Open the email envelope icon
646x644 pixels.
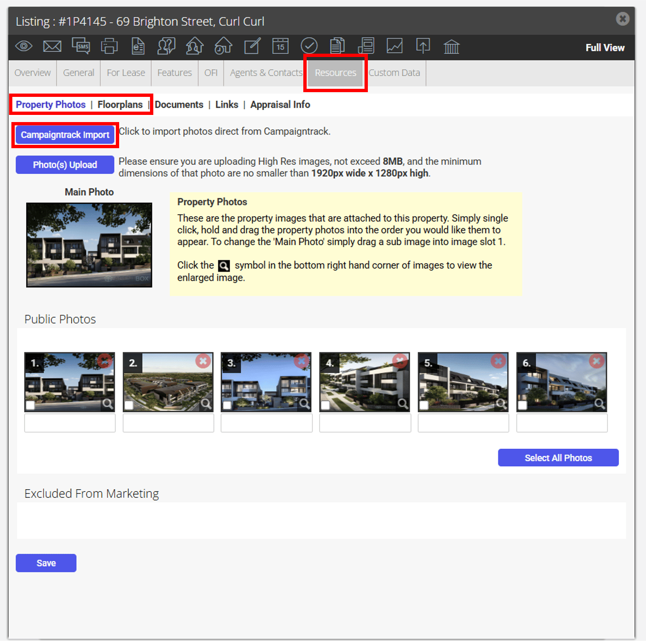[52, 46]
